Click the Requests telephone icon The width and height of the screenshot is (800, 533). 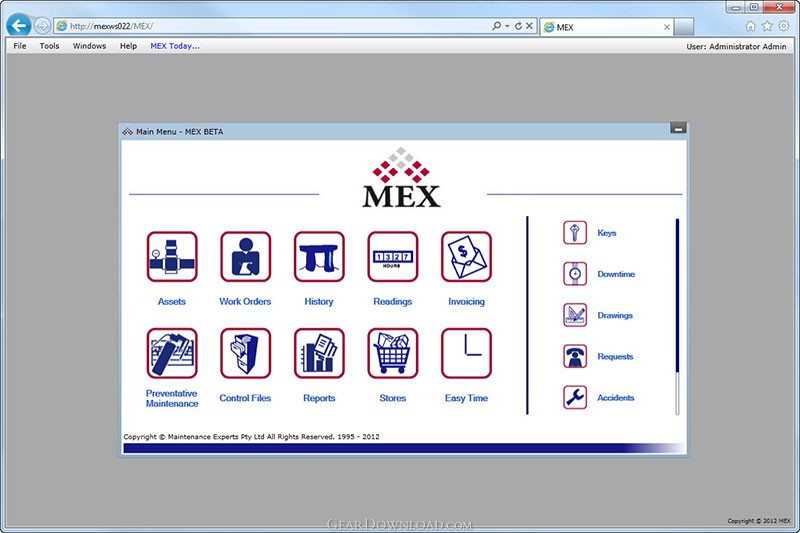pos(575,357)
